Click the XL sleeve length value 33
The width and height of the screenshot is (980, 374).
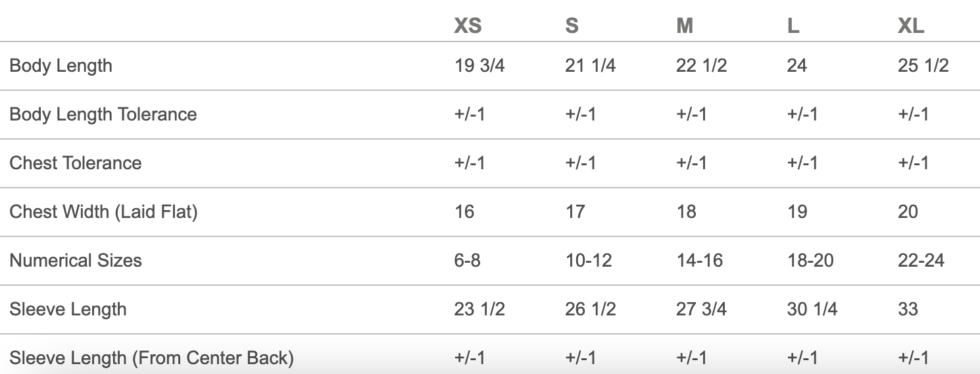pyautogui.click(x=908, y=309)
